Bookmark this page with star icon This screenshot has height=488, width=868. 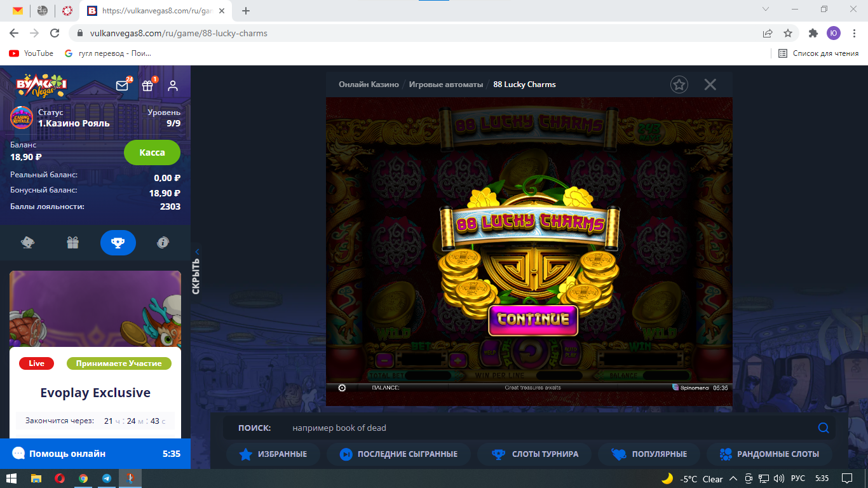(788, 33)
